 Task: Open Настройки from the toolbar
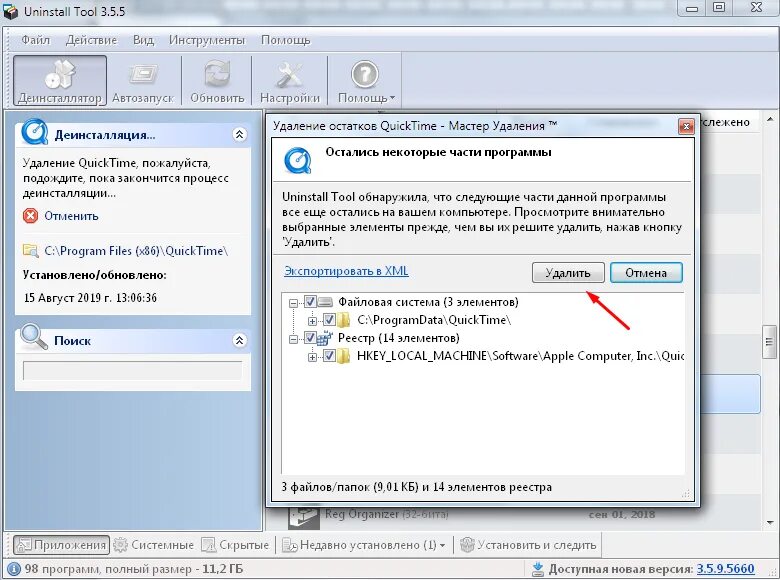(290, 80)
